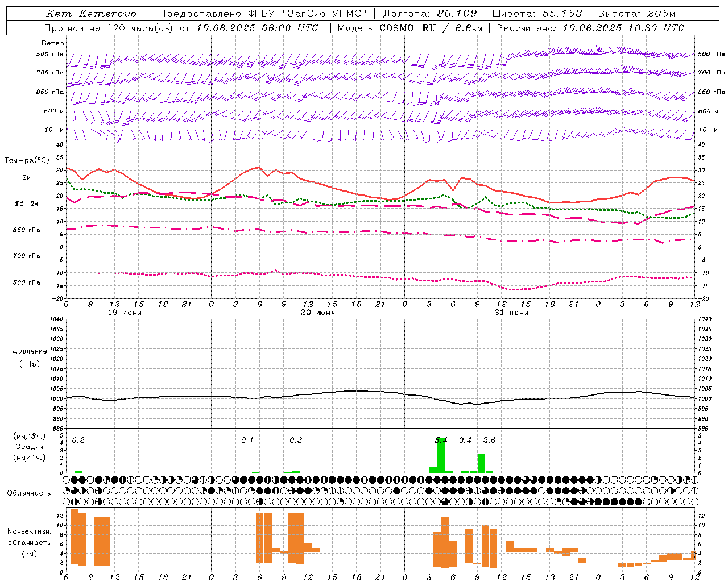Click the station name Kem_Kemerovo
This screenshot has width=728, height=582.
(91, 14)
